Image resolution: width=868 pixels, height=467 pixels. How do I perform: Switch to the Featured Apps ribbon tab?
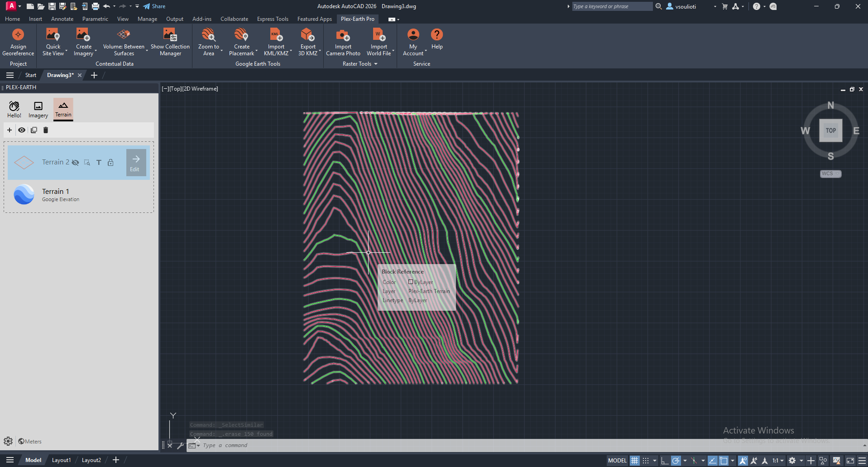(x=315, y=19)
